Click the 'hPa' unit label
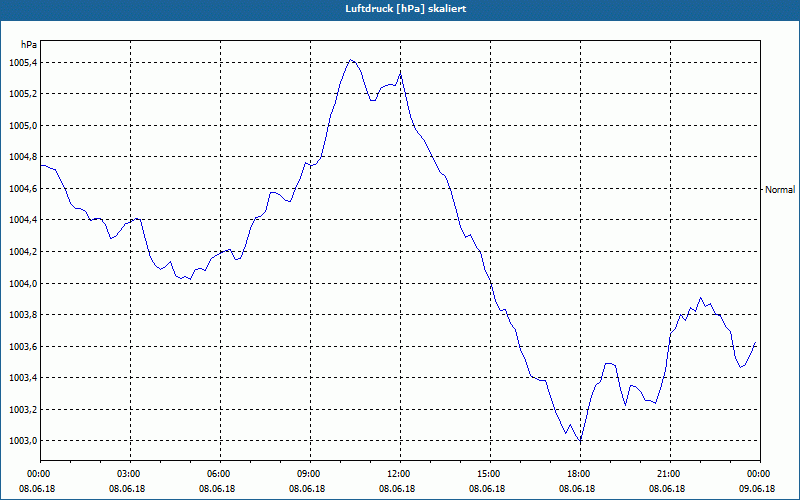The width and height of the screenshot is (800, 500). click(29, 45)
